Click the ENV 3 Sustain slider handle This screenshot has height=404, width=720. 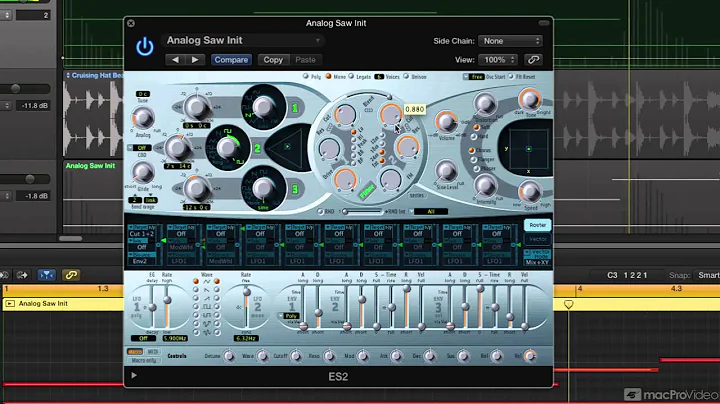(x=480, y=289)
